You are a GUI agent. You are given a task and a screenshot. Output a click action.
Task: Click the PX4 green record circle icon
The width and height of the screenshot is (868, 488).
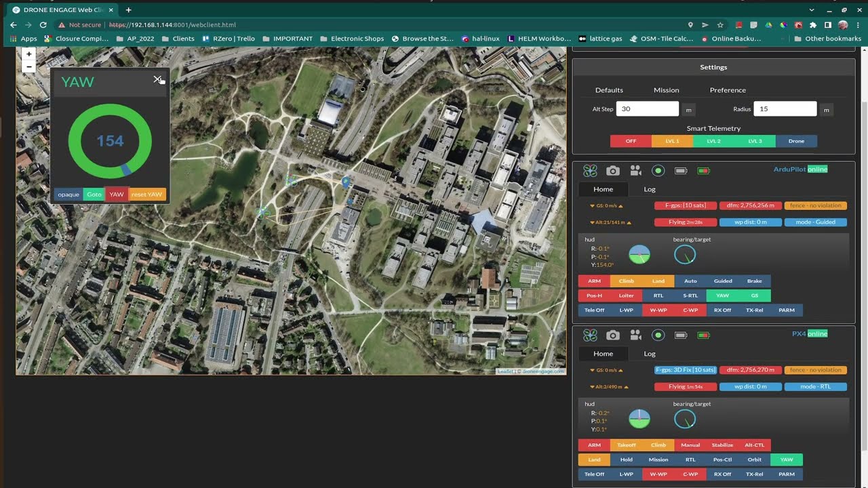tap(658, 335)
